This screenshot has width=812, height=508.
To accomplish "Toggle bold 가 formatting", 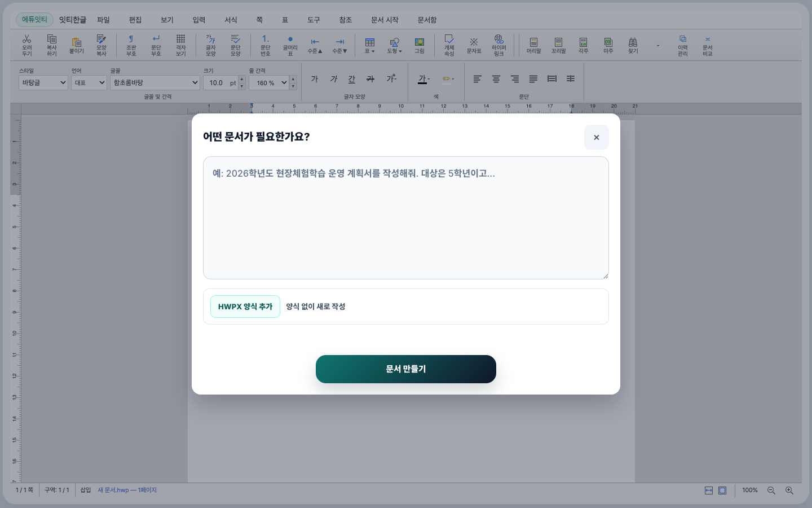I will pyautogui.click(x=315, y=79).
